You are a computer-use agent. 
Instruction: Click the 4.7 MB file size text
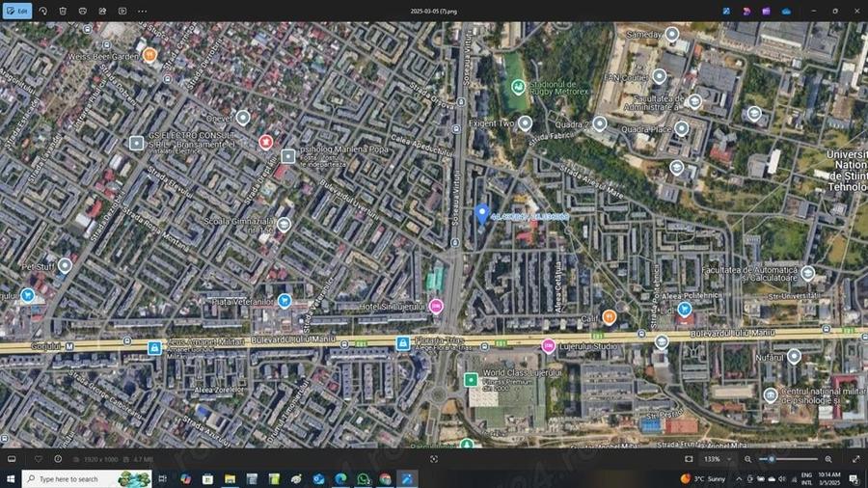coord(144,459)
